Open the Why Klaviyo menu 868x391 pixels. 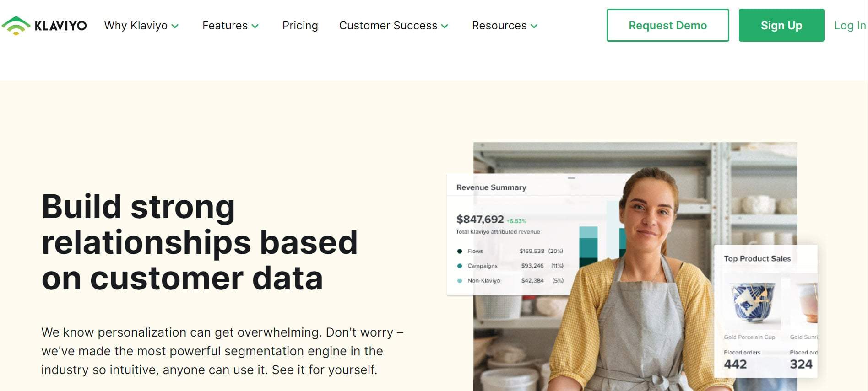pos(136,26)
